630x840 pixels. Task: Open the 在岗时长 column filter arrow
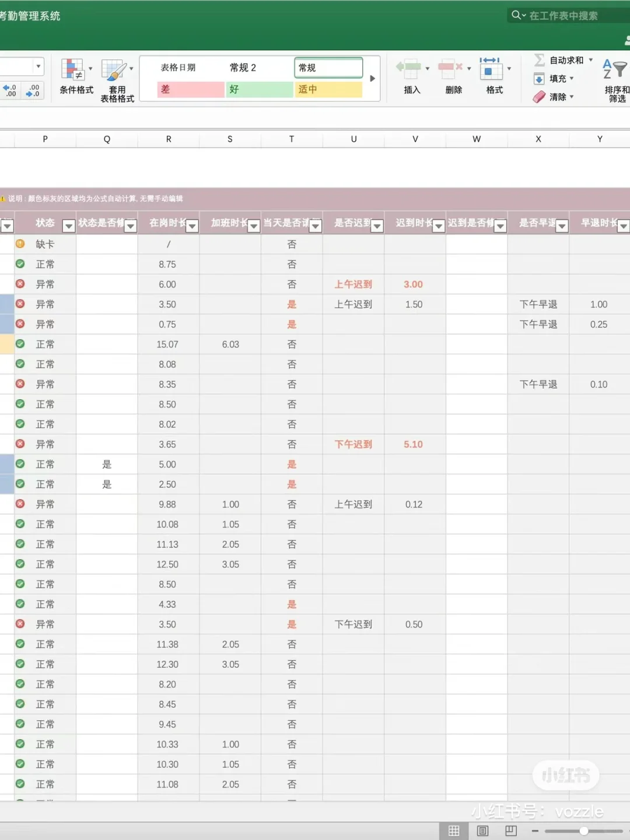(191, 226)
